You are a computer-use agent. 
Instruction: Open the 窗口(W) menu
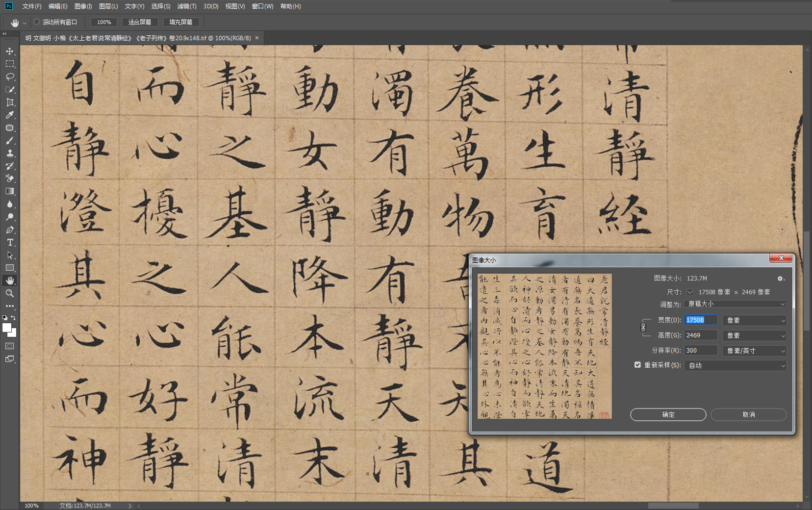pos(263,6)
